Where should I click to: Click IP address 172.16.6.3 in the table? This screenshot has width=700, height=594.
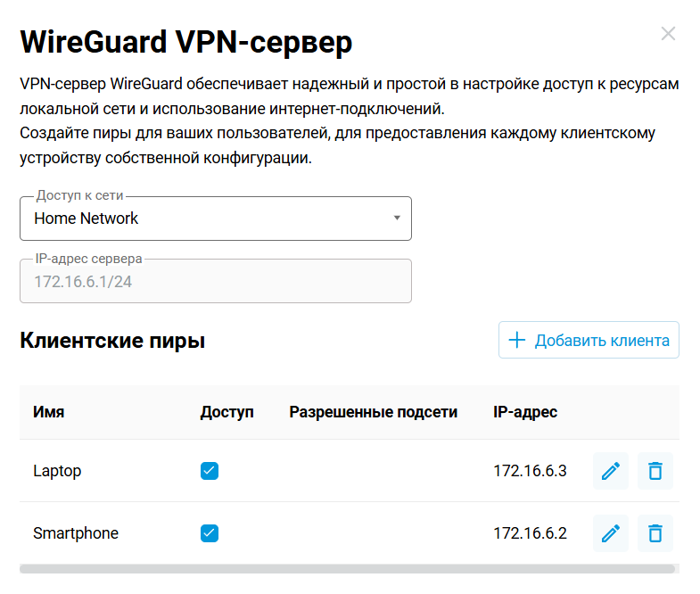point(530,471)
